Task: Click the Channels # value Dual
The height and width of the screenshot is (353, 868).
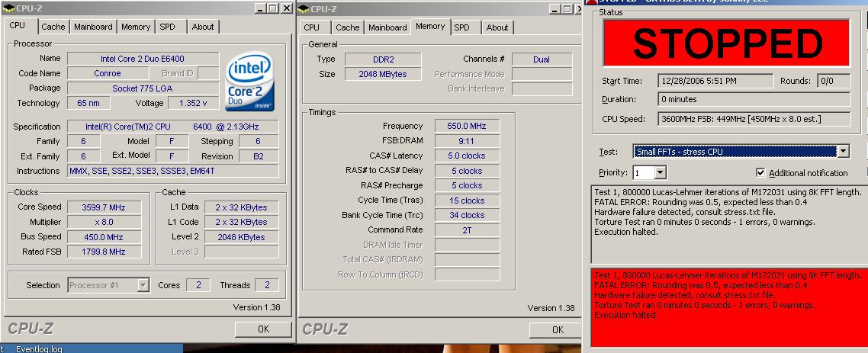Action: click(x=542, y=59)
